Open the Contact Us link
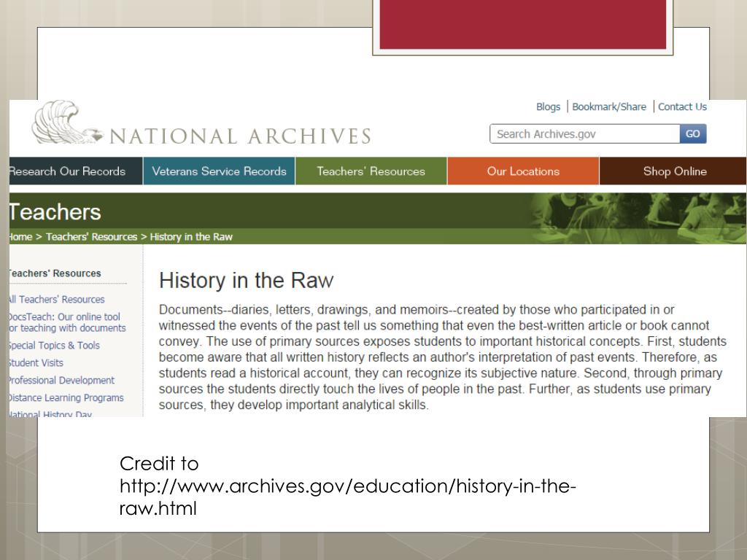 [x=682, y=106]
